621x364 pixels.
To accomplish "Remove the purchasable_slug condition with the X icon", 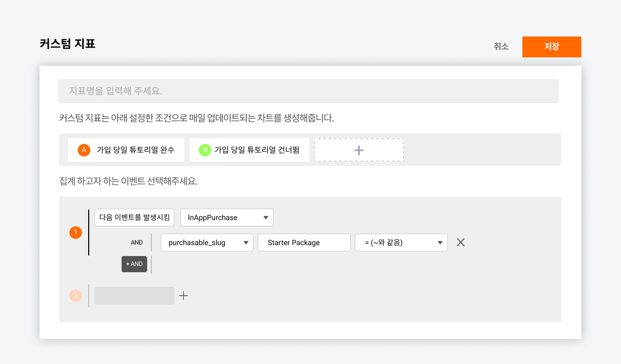I will (461, 242).
